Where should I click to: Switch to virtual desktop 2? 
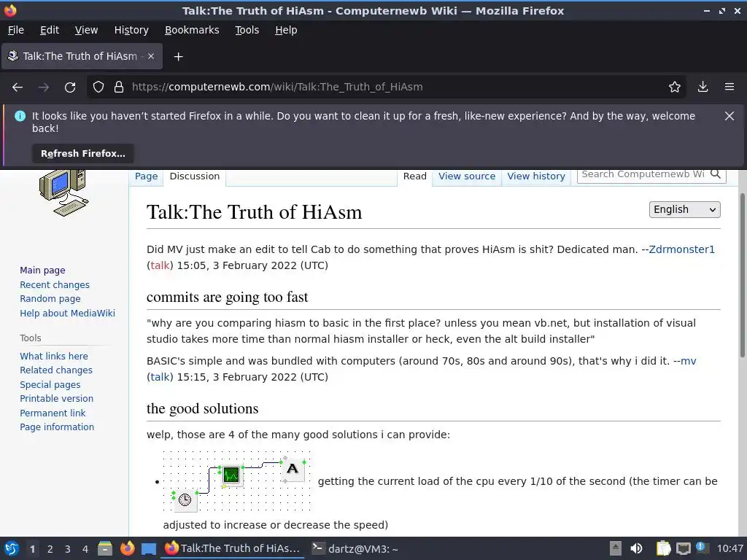point(50,549)
